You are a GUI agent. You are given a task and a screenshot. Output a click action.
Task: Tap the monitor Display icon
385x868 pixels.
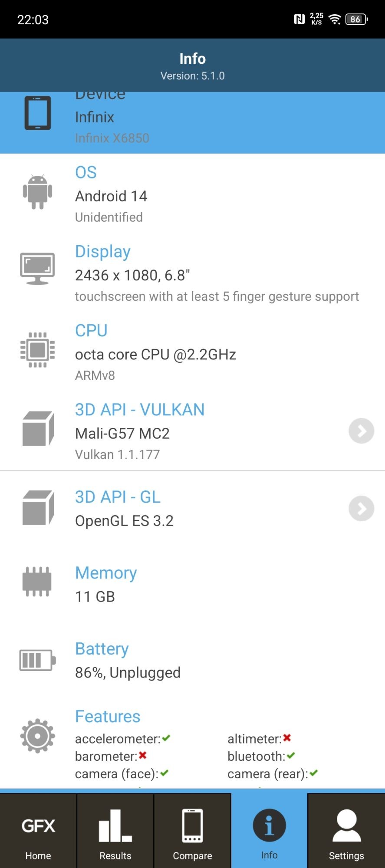click(38, 268)
